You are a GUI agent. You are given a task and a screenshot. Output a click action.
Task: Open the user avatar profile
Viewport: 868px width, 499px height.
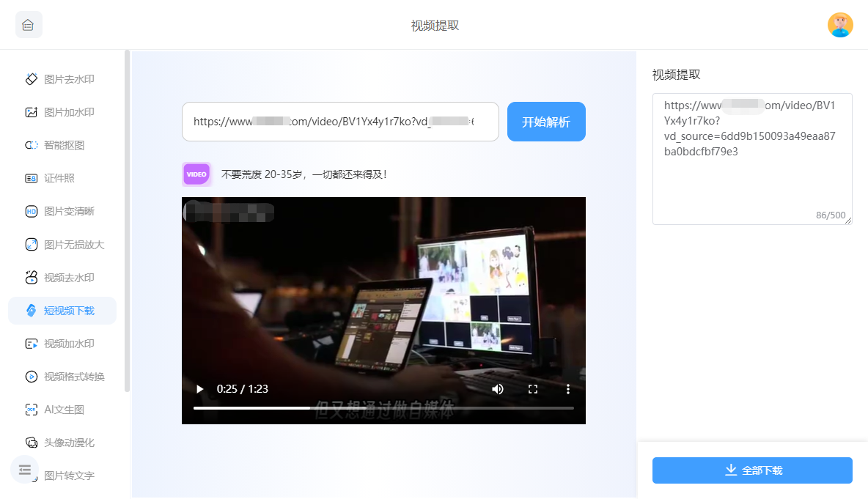[839, 25]
